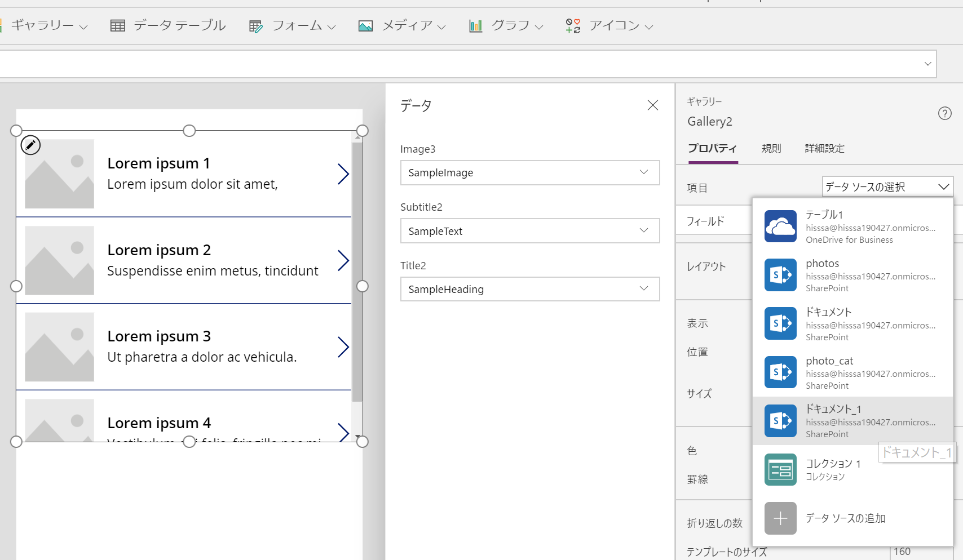Screen dimensions: 963x560
Task: Select the Lorem ipsum 2 image placeholder
Action: [59, 260]
